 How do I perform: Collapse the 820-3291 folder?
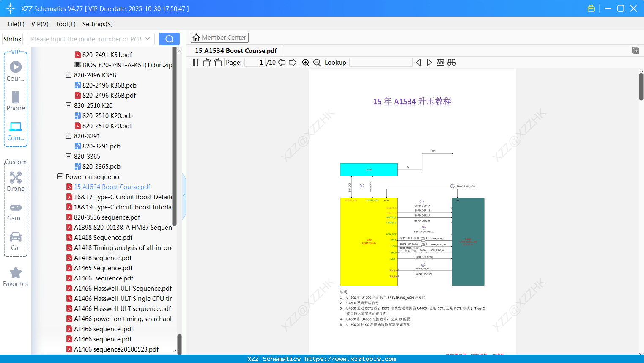coord(69,136)
